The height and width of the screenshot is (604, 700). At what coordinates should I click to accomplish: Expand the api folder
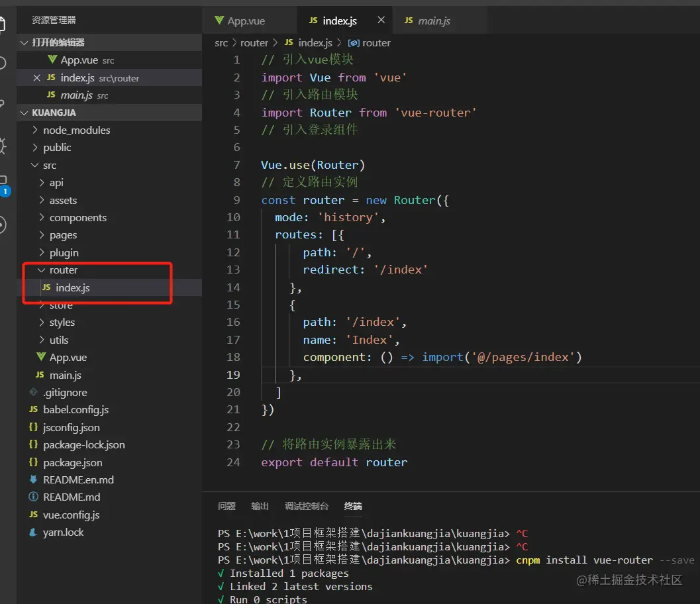coord(42,183)
